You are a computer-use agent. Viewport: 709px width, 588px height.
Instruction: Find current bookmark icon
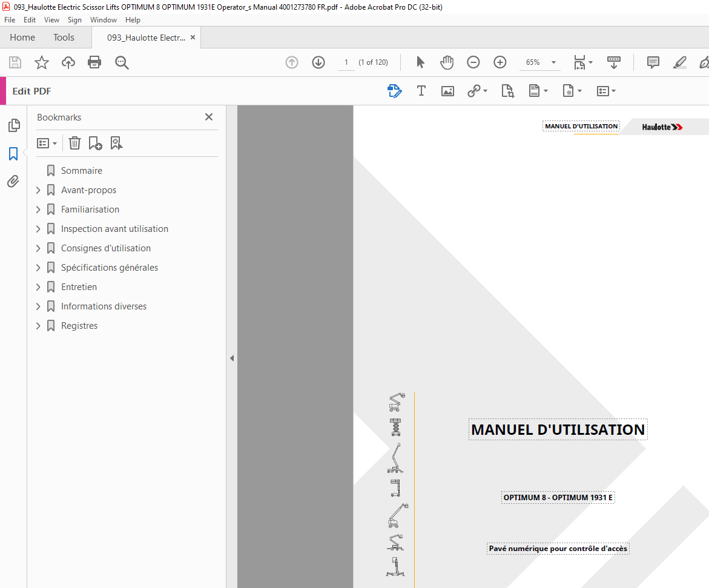point(116,144)
